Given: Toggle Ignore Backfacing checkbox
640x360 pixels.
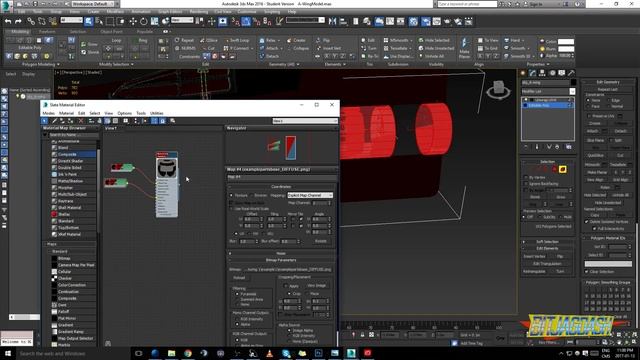Looking at the screenshot, I should 526,184.
